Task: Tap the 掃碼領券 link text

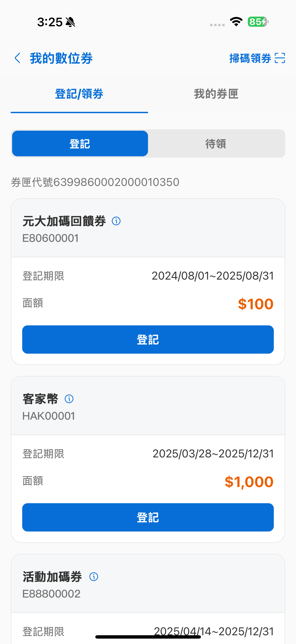Action: 250,58
